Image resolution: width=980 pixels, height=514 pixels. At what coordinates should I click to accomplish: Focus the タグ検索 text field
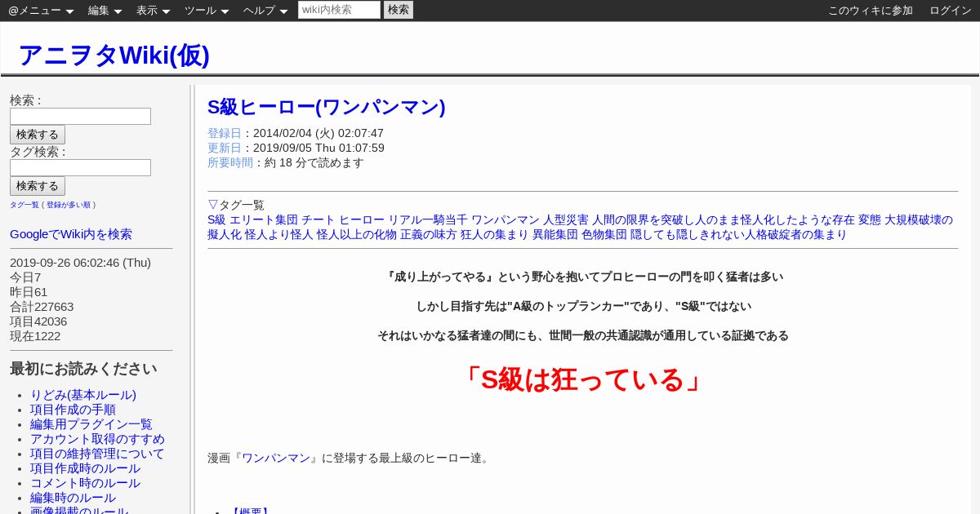click(80, 167)
